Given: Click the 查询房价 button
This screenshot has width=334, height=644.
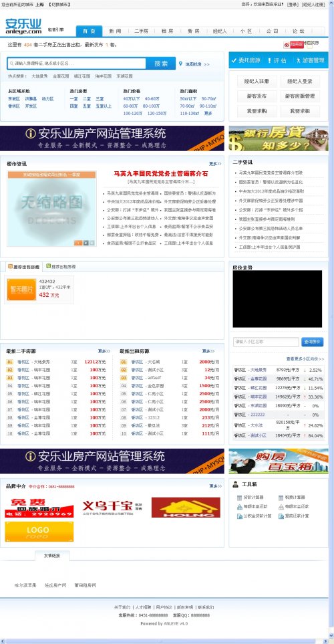Looking at the screenshot, I should click(312, 342).
